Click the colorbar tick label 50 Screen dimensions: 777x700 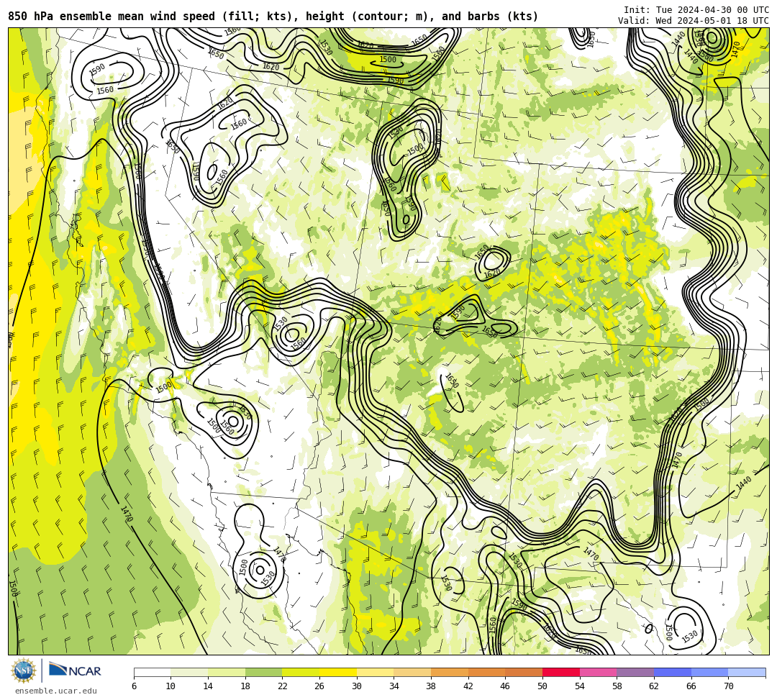tap(542, 686)
